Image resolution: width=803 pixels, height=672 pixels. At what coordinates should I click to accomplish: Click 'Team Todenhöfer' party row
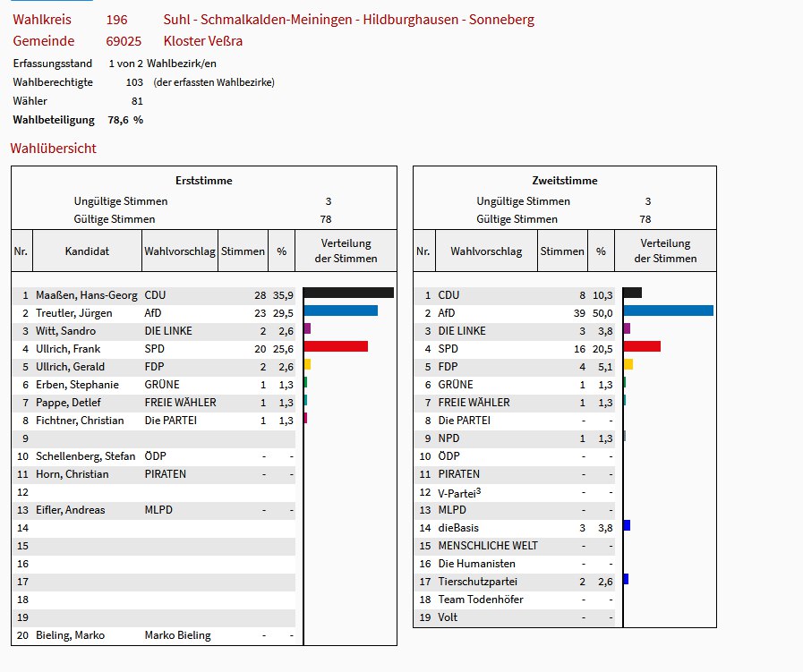click(x=515, y=600)
